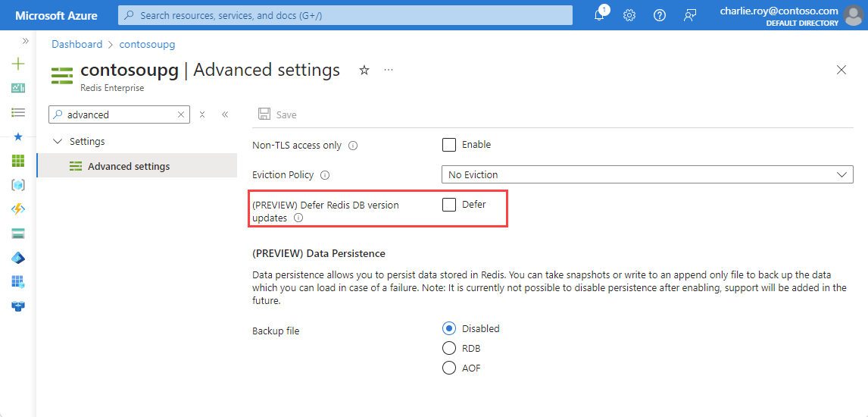Open the feedback icon in header
The height and width of the screenshot is (417, 868).
(689, 15)
